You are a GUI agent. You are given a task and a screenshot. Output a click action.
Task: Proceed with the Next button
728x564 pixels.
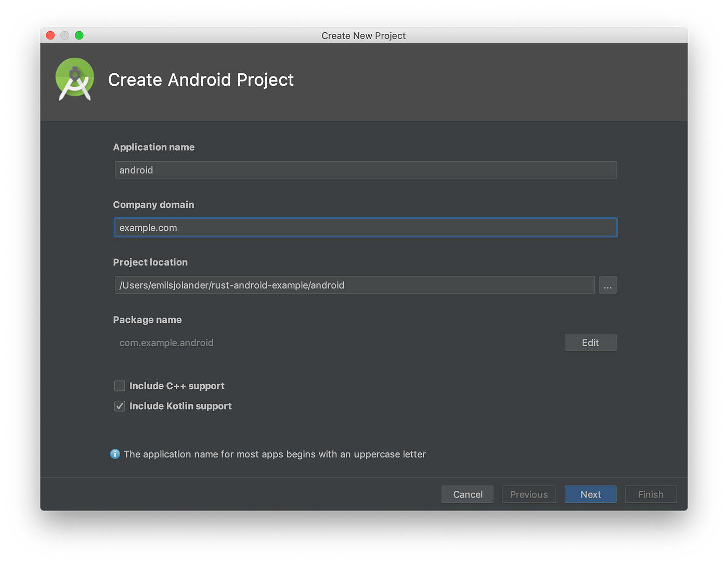[x=590, y=494]
